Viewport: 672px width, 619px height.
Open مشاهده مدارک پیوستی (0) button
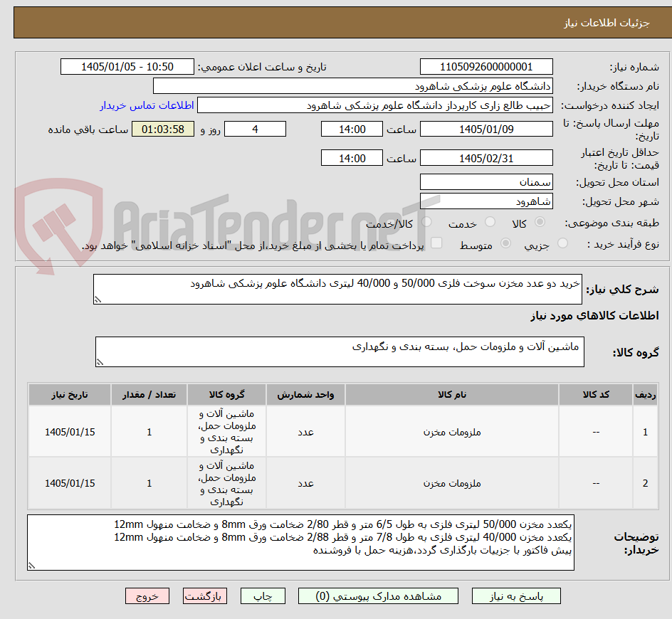(378, 596)
